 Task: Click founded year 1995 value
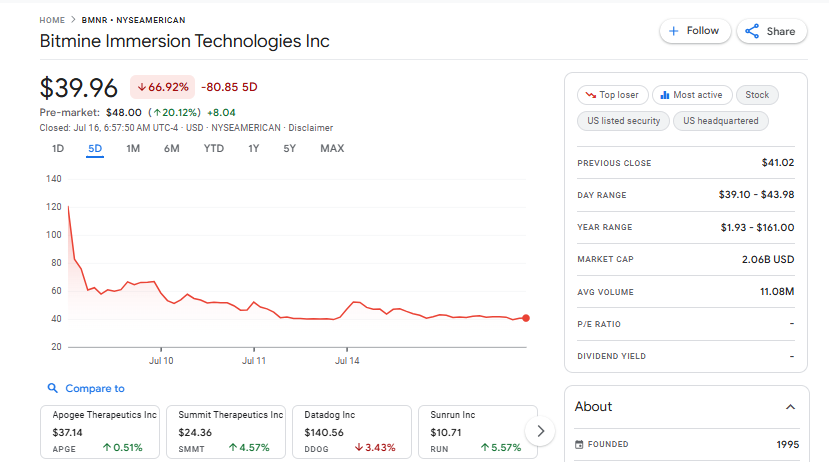[788, 445]
